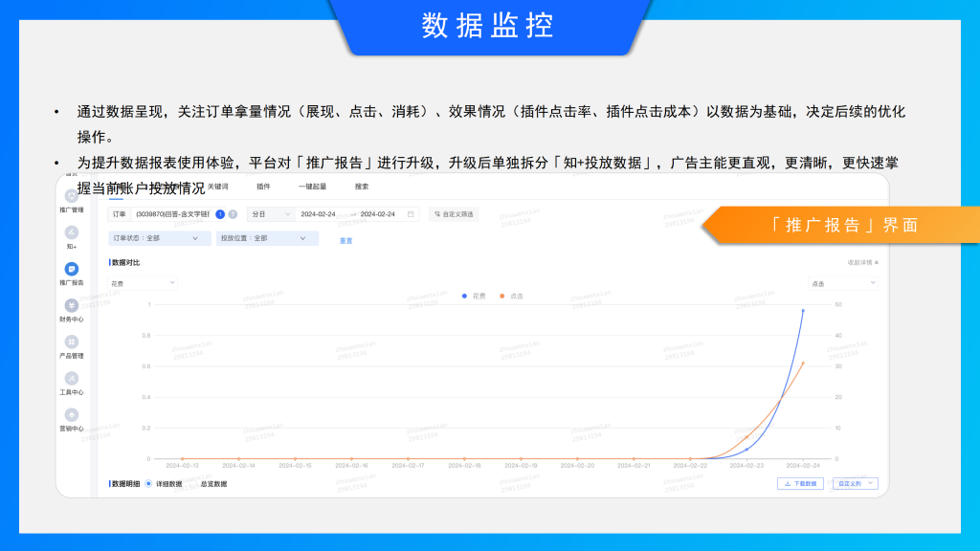Screen dimensions: 980x551
Task: Click the 数据明细 section heading
Action: [x=125, y=484]
